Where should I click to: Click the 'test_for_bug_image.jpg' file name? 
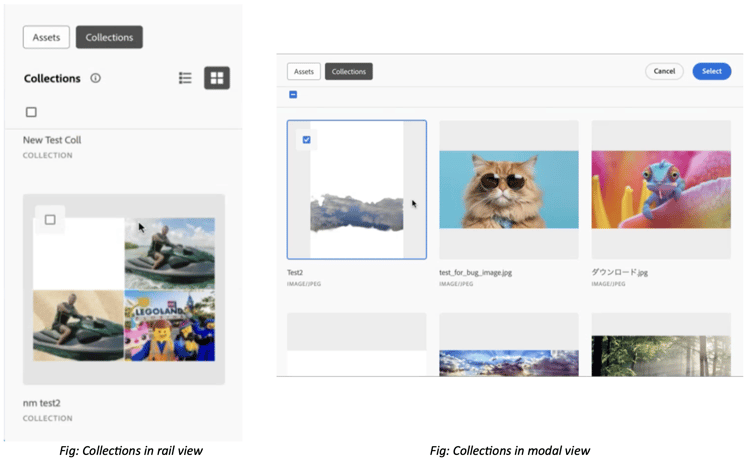tap(475, 273)
